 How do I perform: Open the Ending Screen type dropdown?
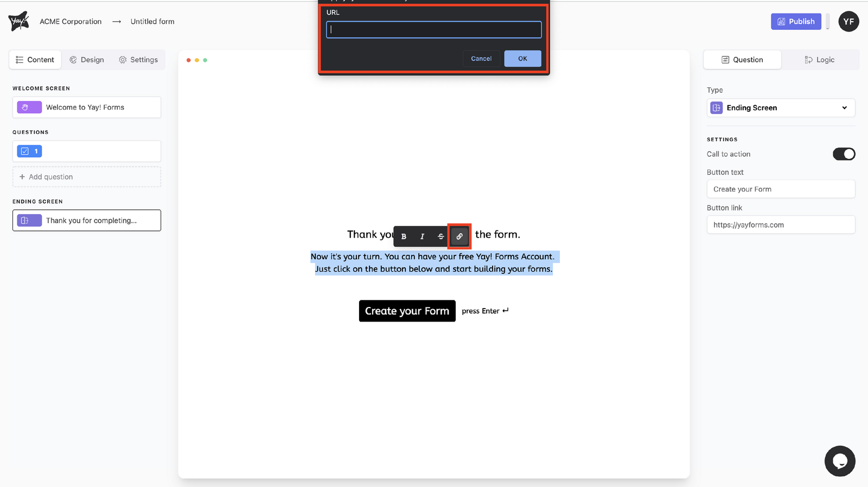[x=781, y=108]
